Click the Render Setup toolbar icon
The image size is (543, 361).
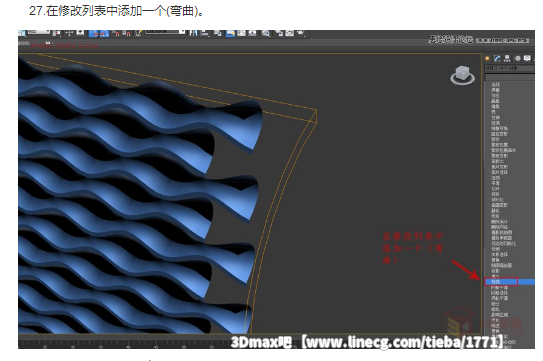click(279, 33)
